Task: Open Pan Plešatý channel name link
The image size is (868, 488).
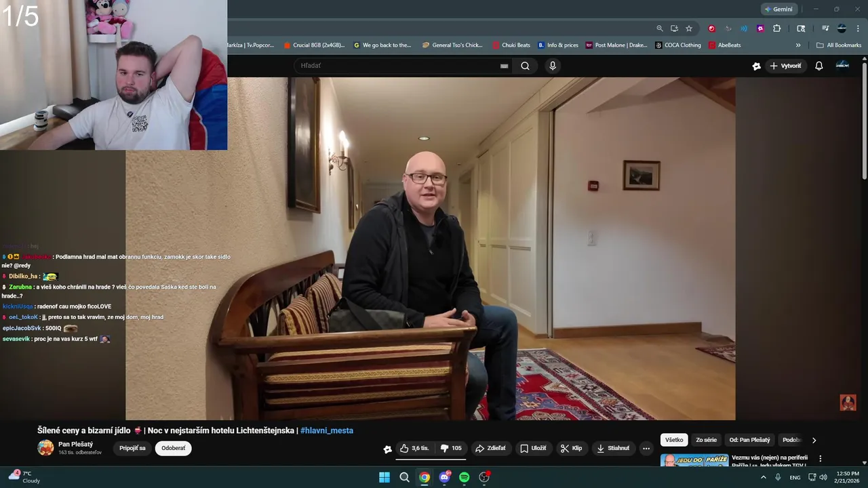Action: pos(75,444)
